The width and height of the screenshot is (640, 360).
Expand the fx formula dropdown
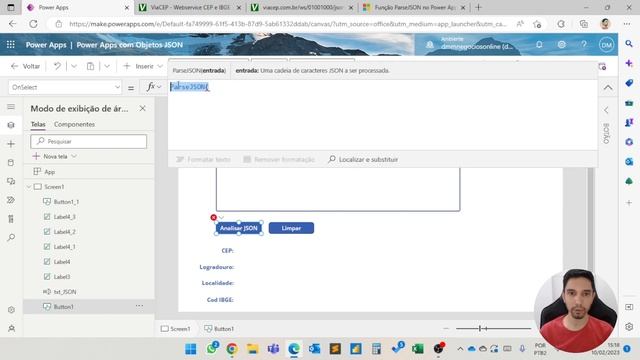coord(154,87)
